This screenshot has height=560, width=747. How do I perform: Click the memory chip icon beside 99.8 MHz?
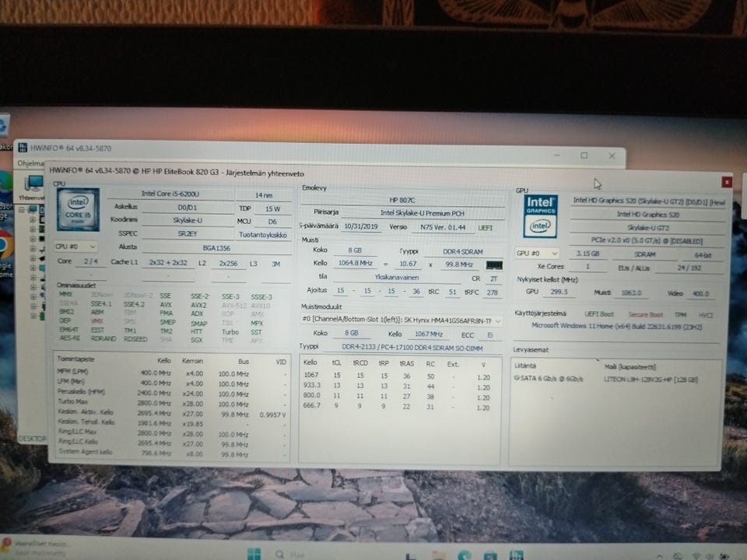[493, 264]
